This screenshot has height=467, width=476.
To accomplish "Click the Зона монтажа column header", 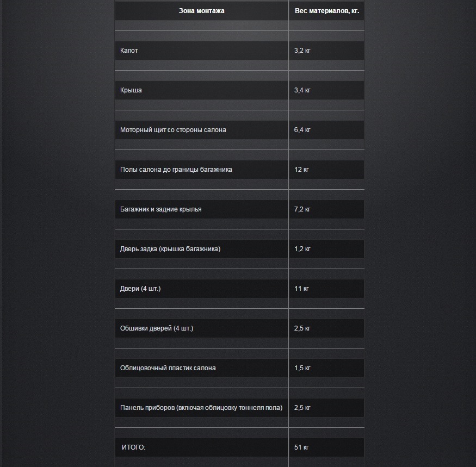I will coord(202,11).
